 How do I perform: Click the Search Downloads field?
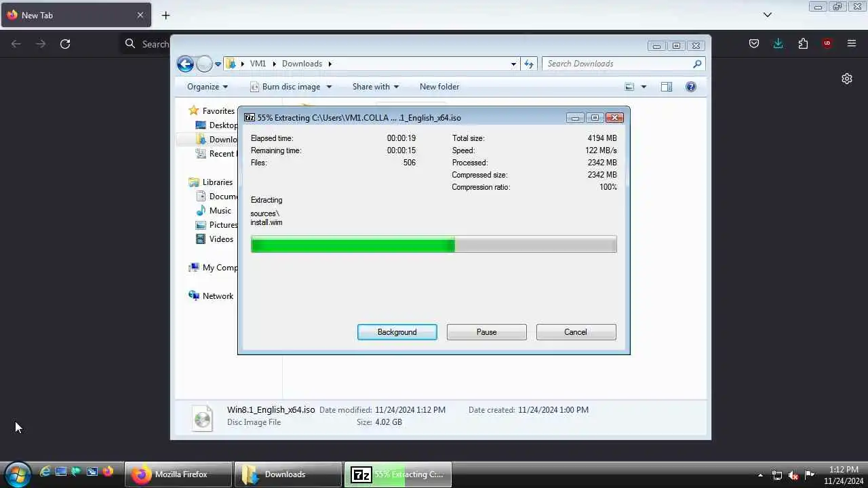point(624,64)
